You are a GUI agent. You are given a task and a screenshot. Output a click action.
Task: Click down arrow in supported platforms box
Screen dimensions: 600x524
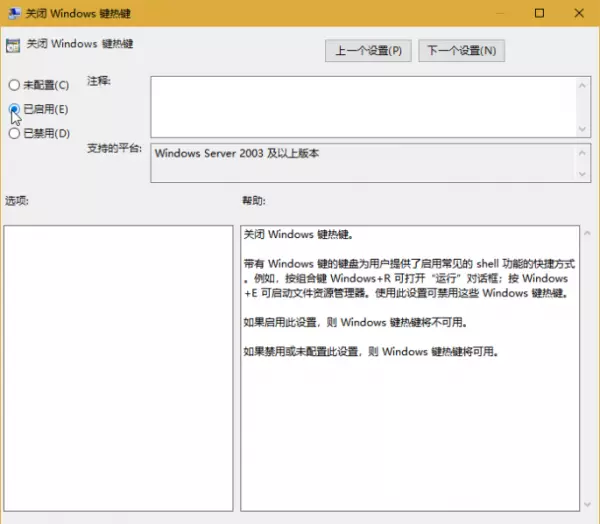pyautogui.click(x=582, y=174)
